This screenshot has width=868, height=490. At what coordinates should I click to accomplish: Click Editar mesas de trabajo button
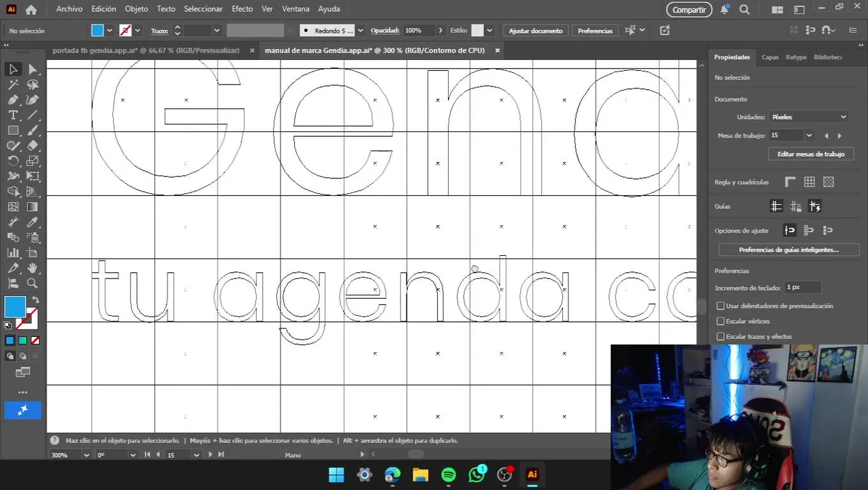[811, 154]
